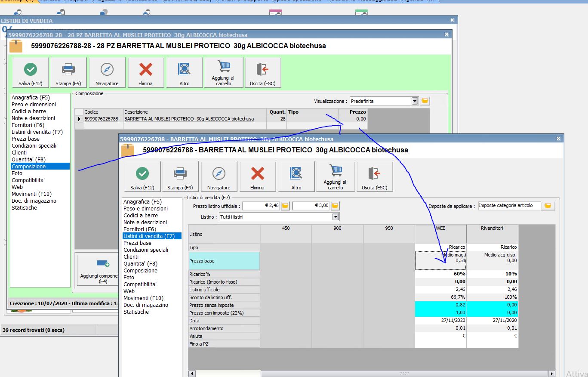Select Prezzi base in front window sidebar
This screenshot has width=588, height=377.
coord(137,243)
